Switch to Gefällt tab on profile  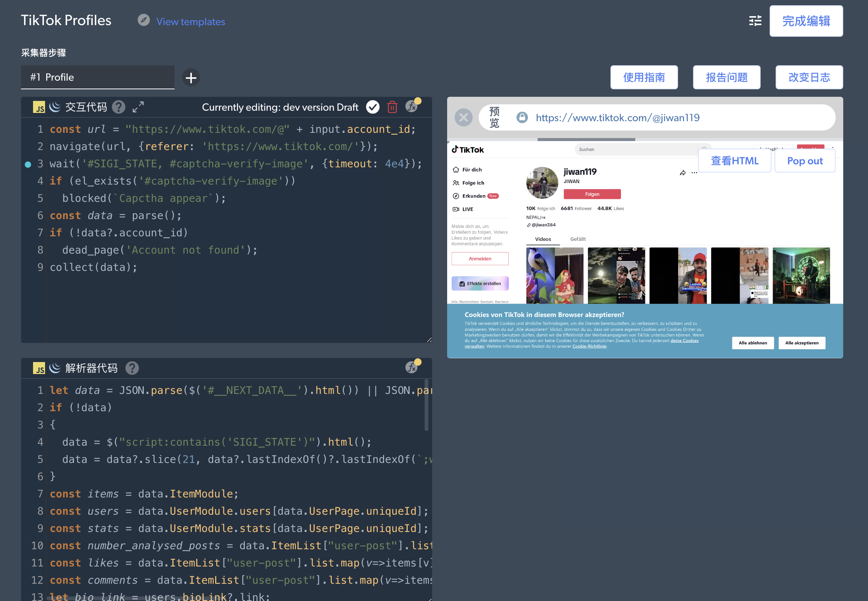[577, 239]
